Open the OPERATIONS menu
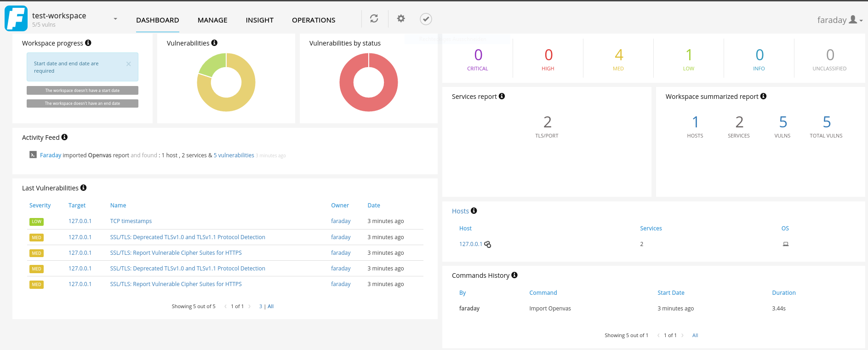 point(314,20)
